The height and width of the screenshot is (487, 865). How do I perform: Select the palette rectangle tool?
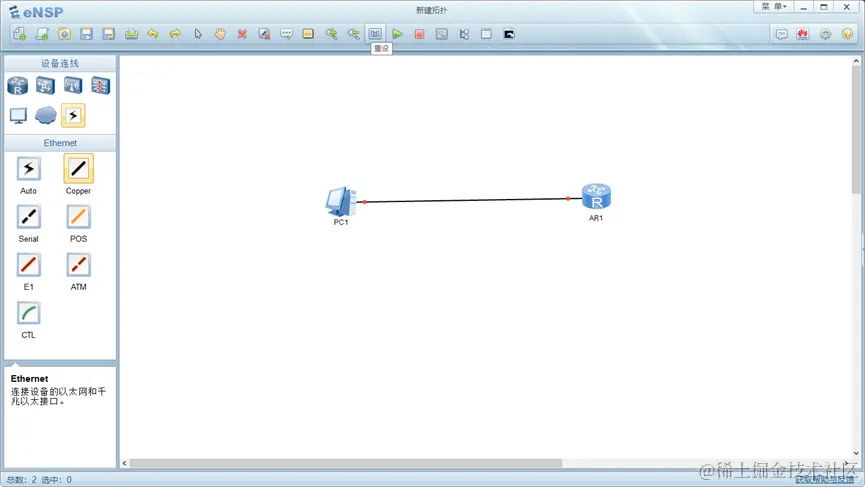[x=308, y=34]
